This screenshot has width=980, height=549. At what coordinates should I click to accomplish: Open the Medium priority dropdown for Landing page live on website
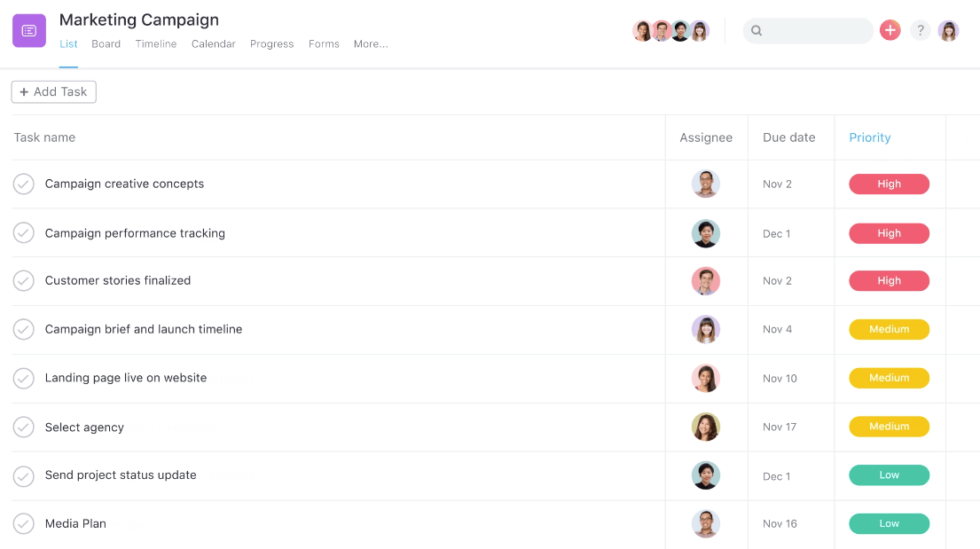click(889, 378)
